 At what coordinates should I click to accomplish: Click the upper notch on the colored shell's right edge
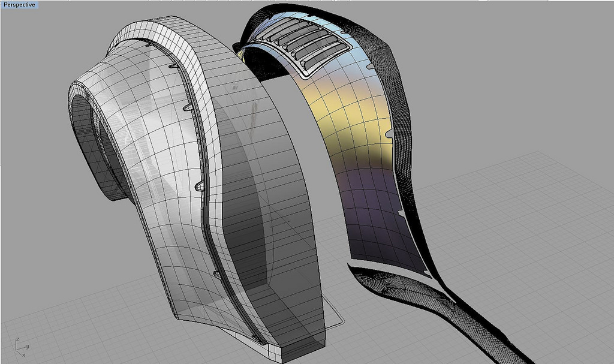click(390, 135)
